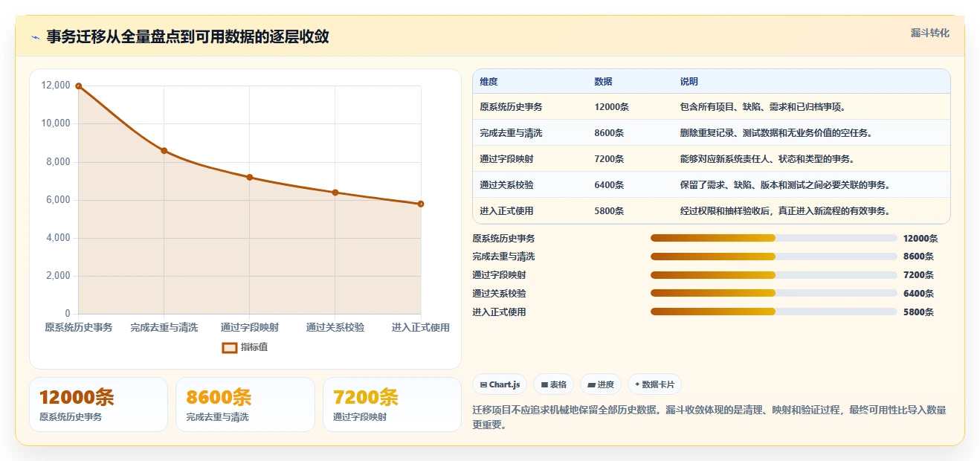The width and height of the screenshot is (980, 461).
Task: Click the chart data point for 进入正式使用
Action: coord(421,204)
